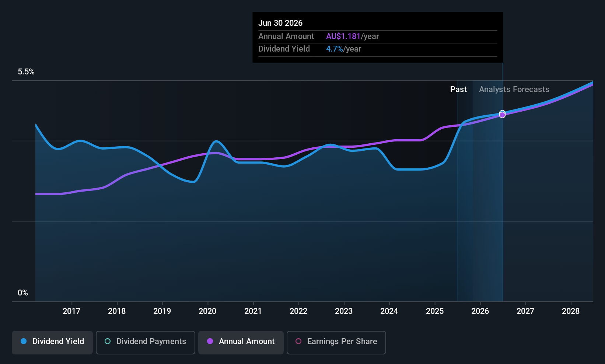Screen dimensions: 605x364
Task: Toggle the Annual Amount legend button
Action: coord(241,342)
